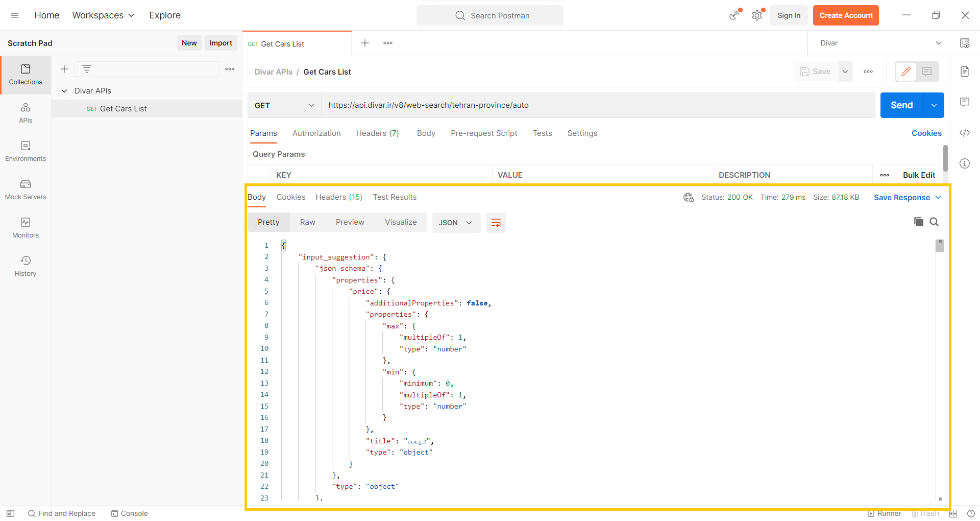The width and height of the screenshot is (980, 521).
Task: Click the New button
Action: coord(189,43)
